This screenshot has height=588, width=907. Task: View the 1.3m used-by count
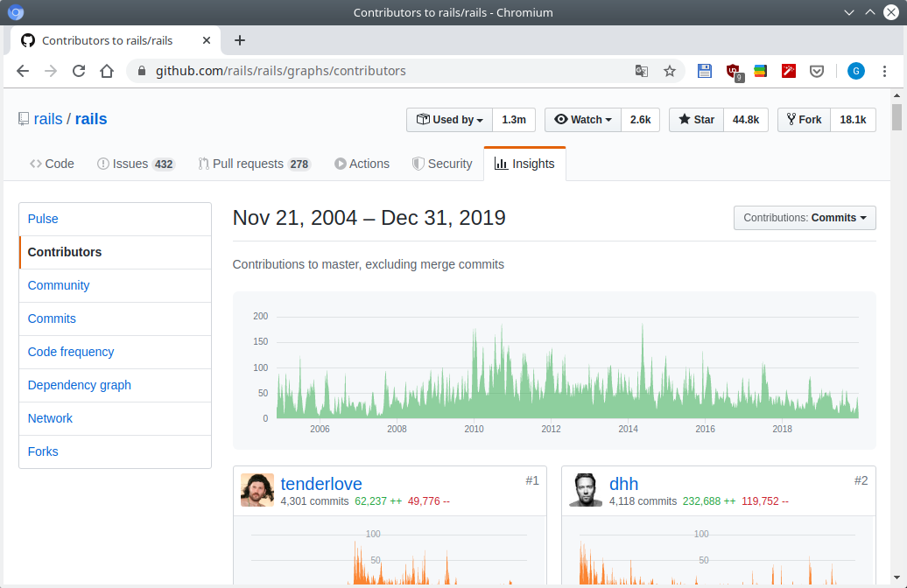[x=514, y=120]
